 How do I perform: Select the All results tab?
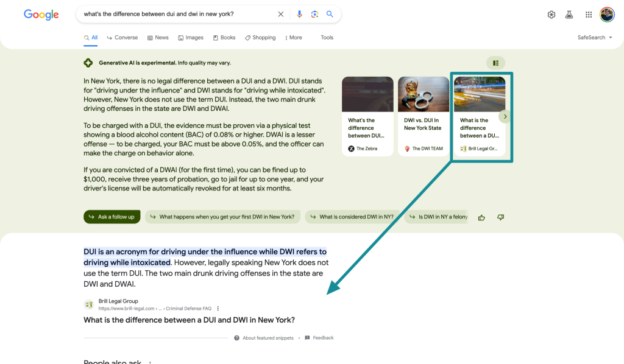[91, 38]
